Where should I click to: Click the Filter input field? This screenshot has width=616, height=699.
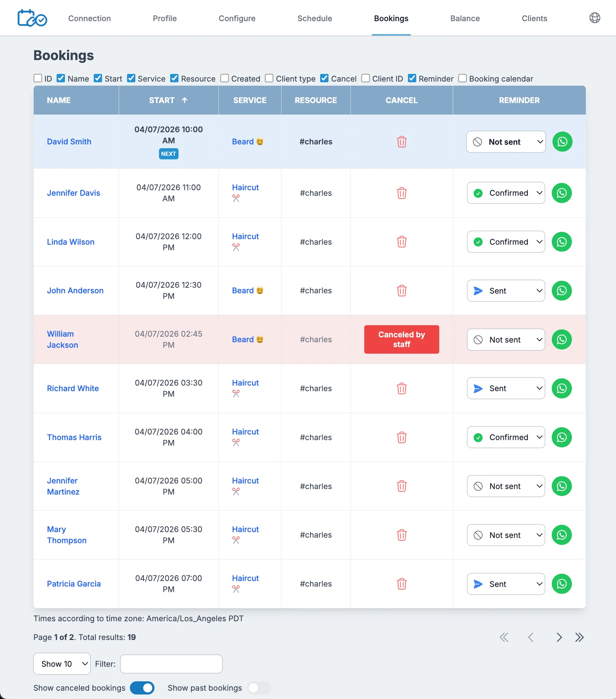click(171, 664)
